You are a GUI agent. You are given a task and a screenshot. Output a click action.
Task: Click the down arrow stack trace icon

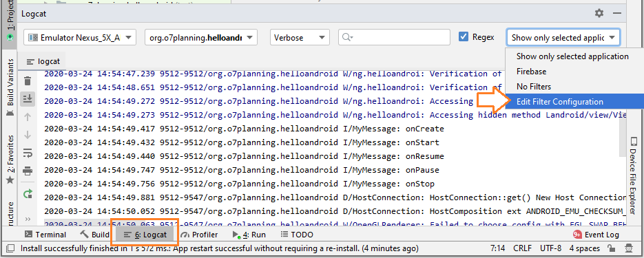(28, 135)
